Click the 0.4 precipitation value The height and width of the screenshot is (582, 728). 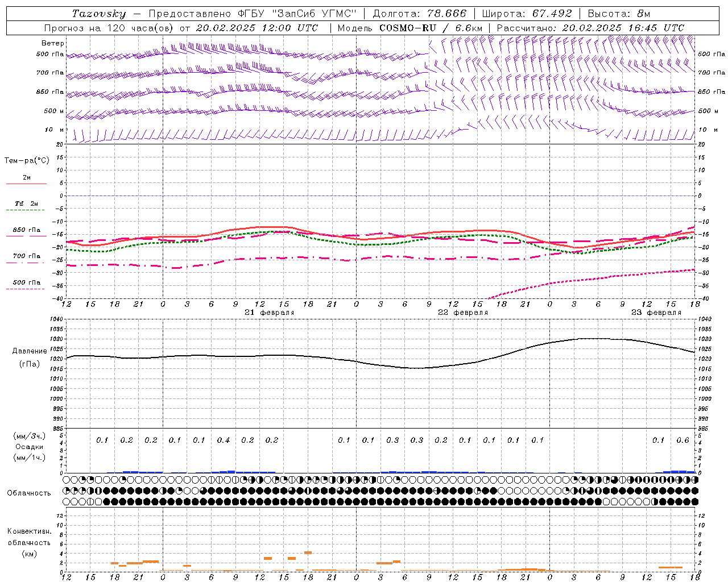click(x=224, y=440)
